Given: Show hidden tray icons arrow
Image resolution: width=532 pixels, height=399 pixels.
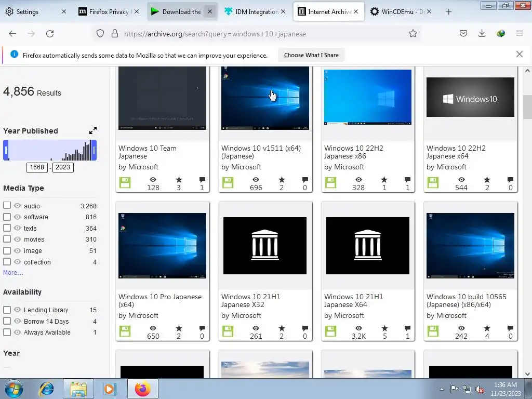Looking at the screenshot, I should point(442,390).
